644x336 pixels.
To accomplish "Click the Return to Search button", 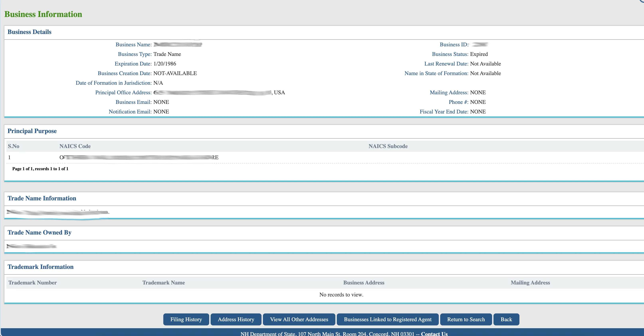I will pos(466,319).
